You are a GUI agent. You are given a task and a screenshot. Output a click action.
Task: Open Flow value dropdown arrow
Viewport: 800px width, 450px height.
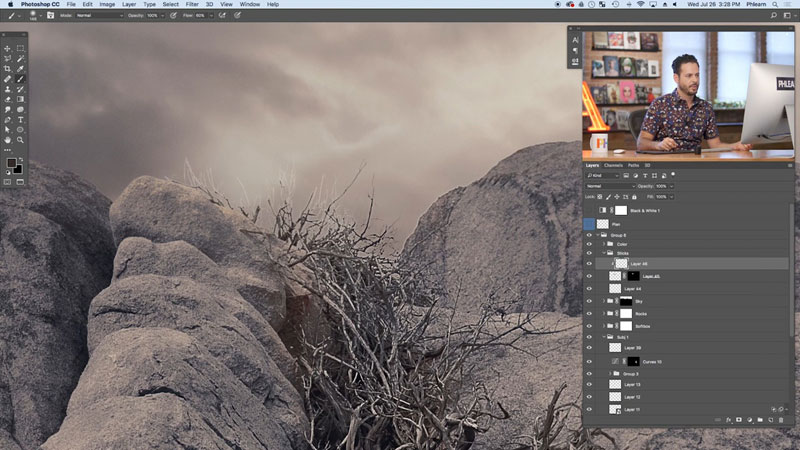click(211, 15)
